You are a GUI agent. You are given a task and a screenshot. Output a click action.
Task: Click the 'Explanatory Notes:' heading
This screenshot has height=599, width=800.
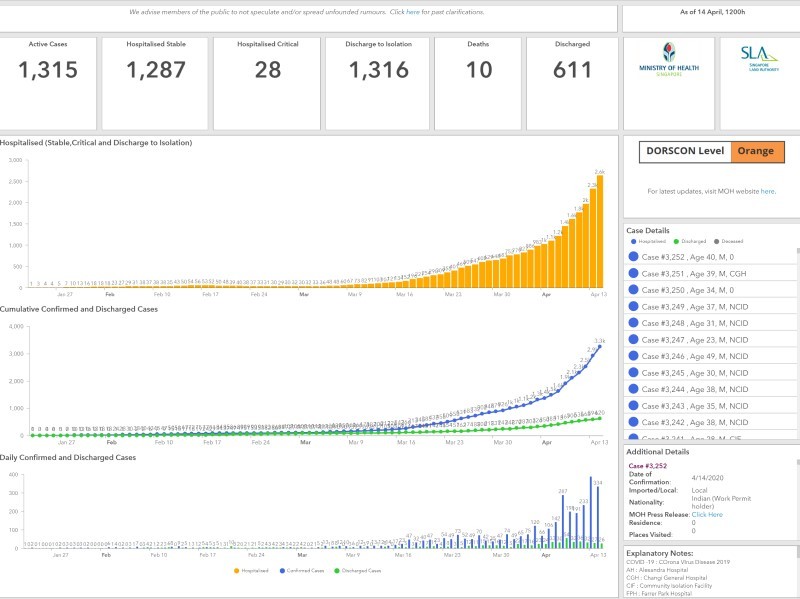(659, 553)
